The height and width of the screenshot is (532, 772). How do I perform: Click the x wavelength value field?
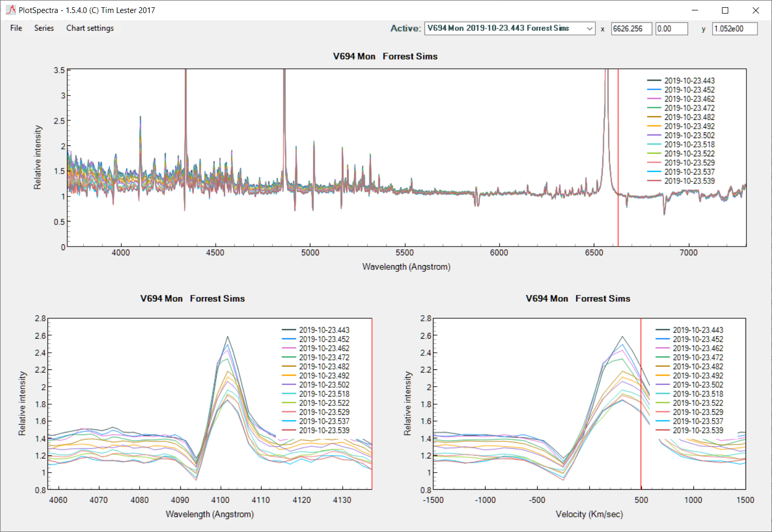click(631, 29)
